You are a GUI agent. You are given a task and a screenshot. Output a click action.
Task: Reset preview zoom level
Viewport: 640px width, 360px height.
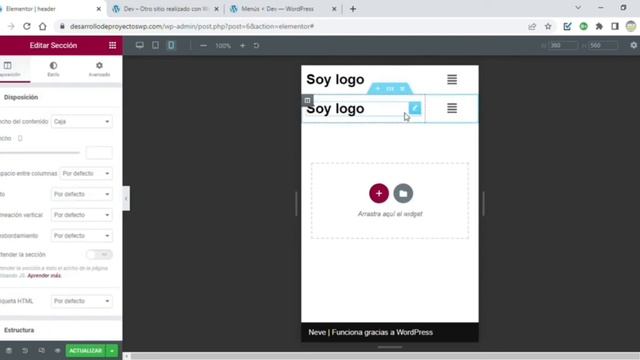coord(256,46)
